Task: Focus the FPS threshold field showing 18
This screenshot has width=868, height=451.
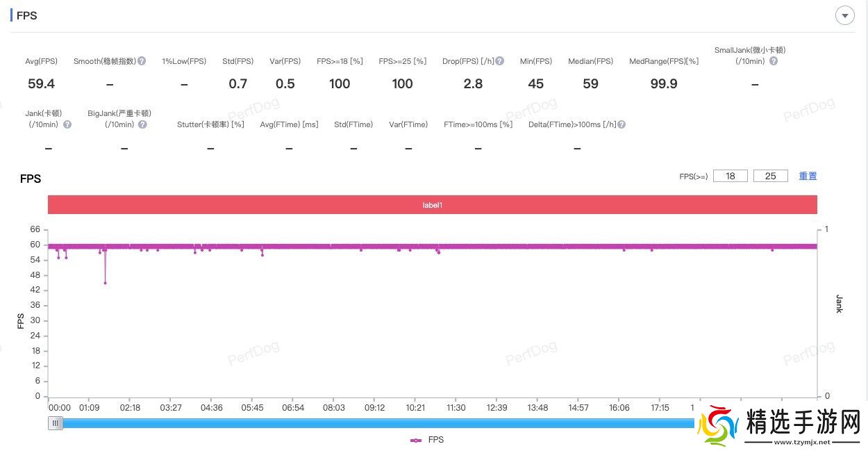Action: coord(731,177)
